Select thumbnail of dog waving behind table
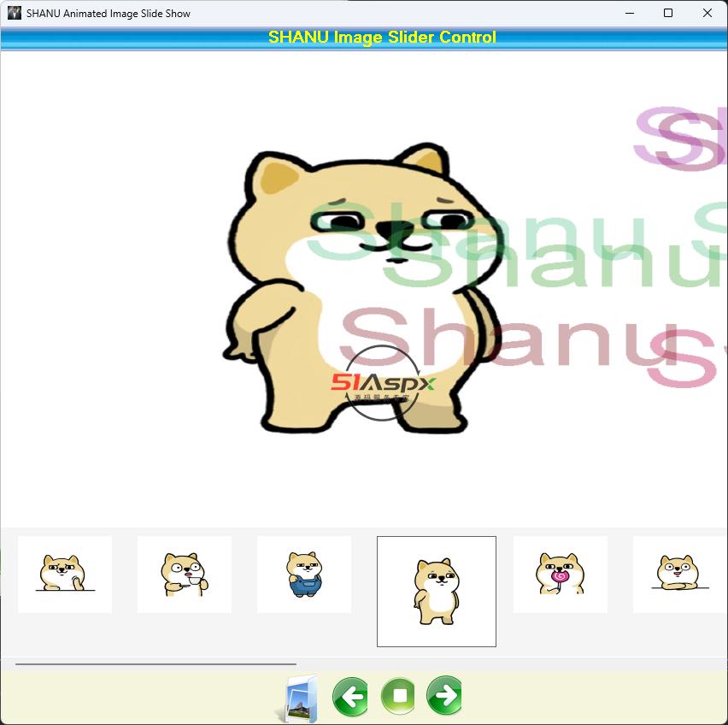This screenshot has width=728, height=725. [x=65, y=575]
